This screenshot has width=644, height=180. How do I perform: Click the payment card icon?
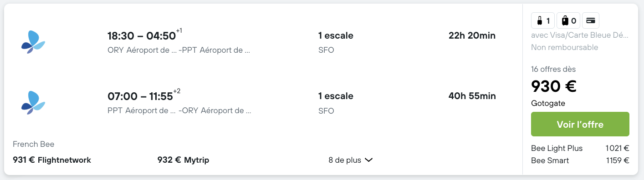(x=591, y=20)
